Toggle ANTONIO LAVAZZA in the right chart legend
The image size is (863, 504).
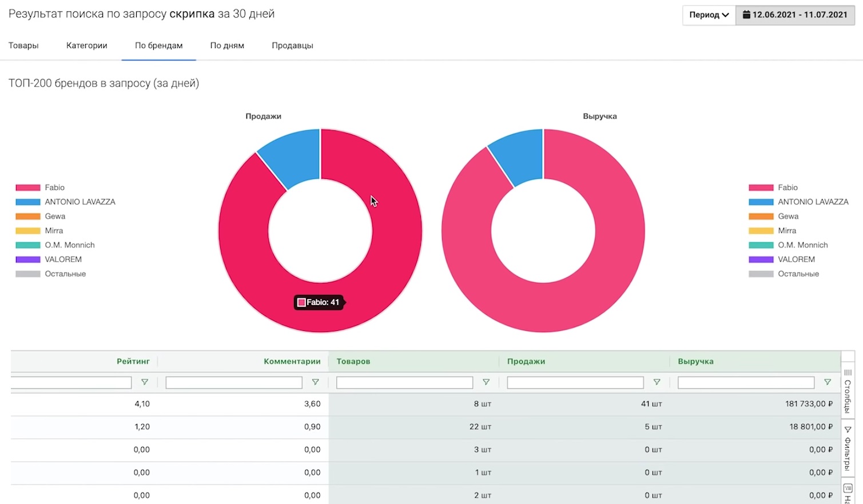click(813, 202)
